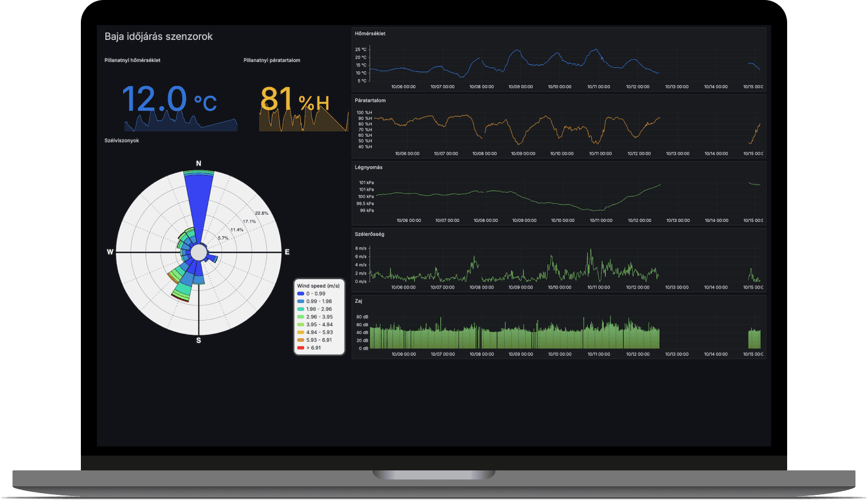Click the Wind speed (m/s) legend heading

[x=318, y=286]
